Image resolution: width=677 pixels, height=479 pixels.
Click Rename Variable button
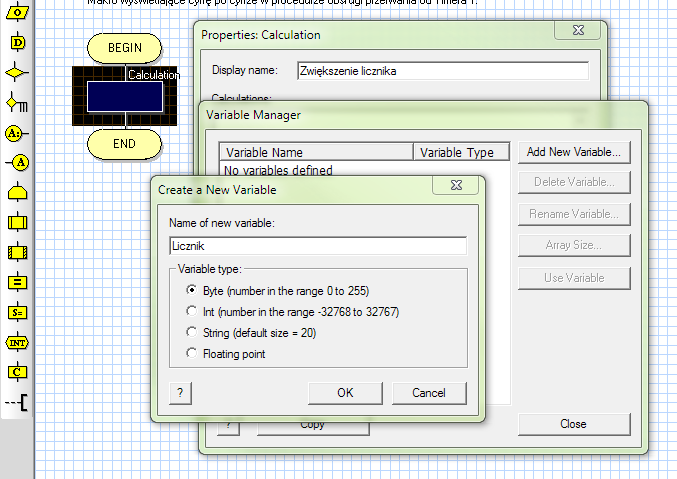(574, 214)
